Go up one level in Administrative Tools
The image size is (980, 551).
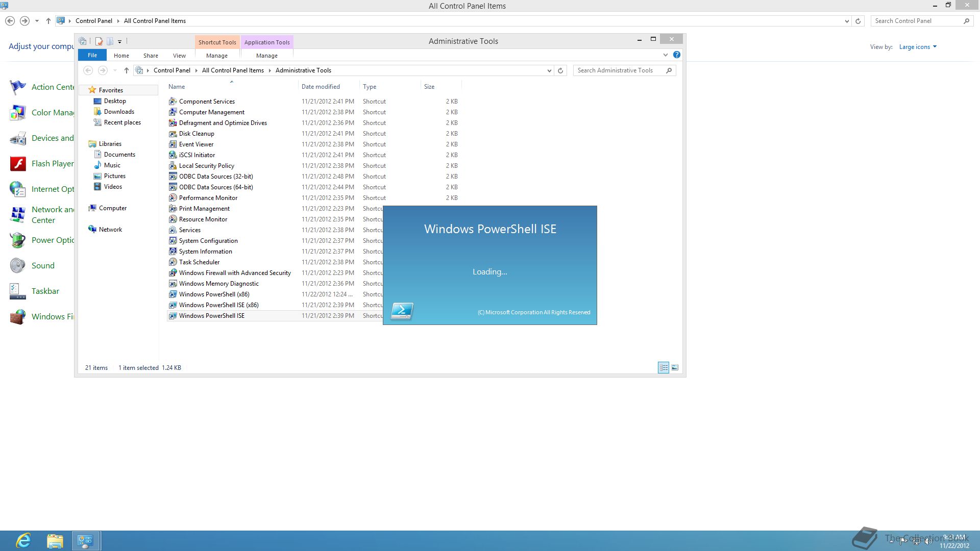pos(127,70)
